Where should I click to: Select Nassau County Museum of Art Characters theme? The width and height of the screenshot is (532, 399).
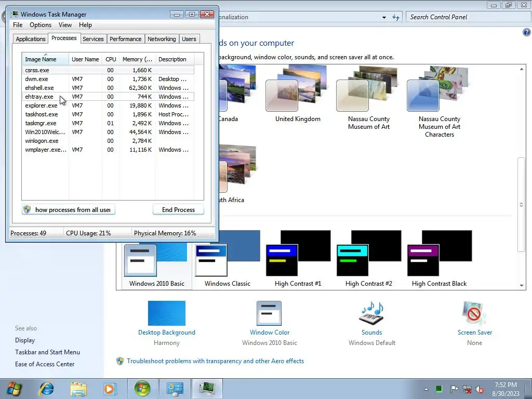pos(439,102)
